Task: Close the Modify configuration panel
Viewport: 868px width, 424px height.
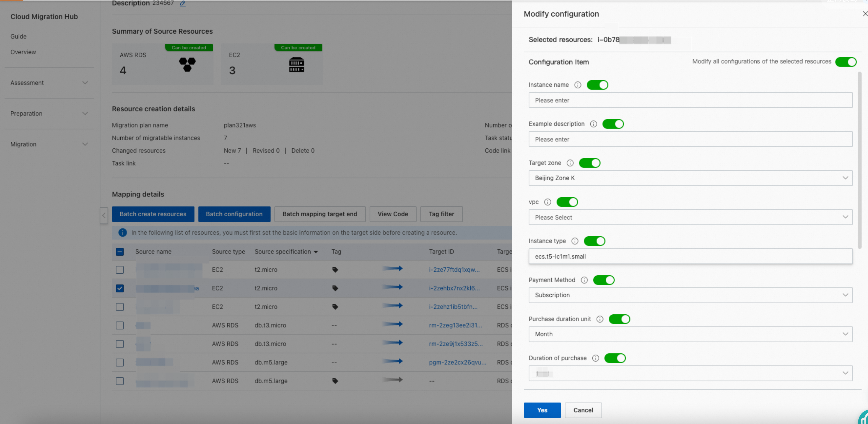Action: 865,14
